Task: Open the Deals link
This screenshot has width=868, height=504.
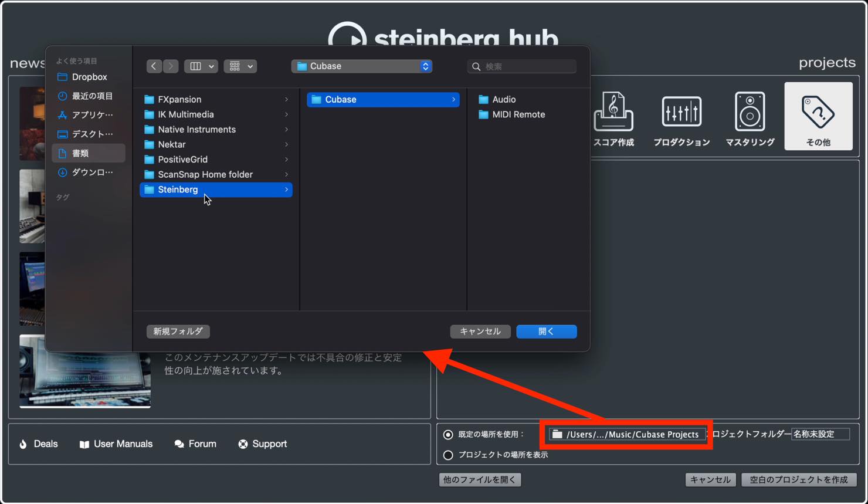Action: [39, 444]
